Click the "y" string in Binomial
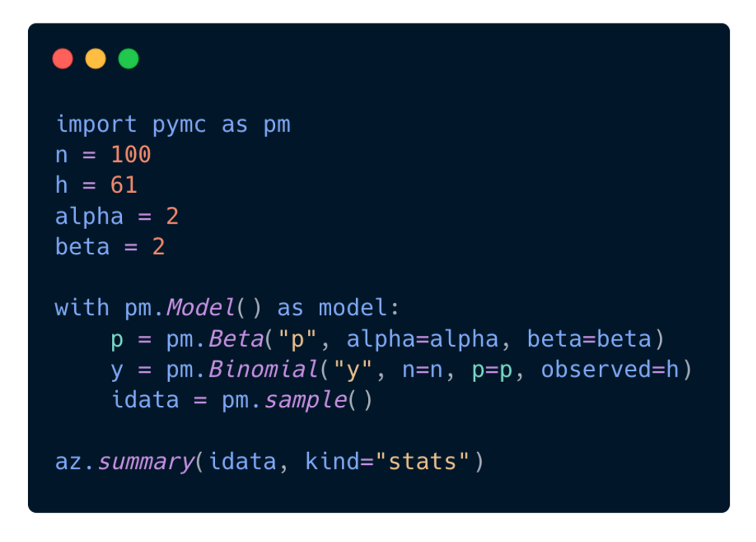 coord(352,370)
